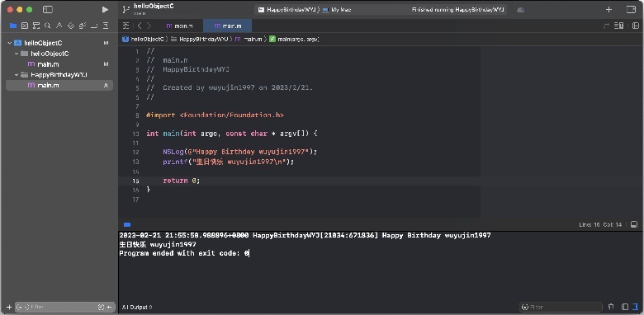Open the Symbol navigator
644x315 pixels.
pyautogui.click(x=36, y=26)
